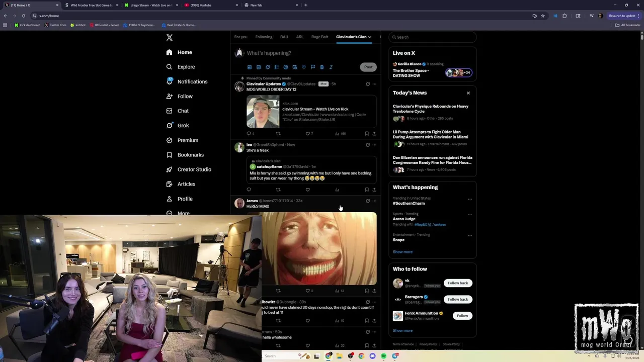Bookmark the Clavicular Updates pinned post

click(x=367, y=134)
